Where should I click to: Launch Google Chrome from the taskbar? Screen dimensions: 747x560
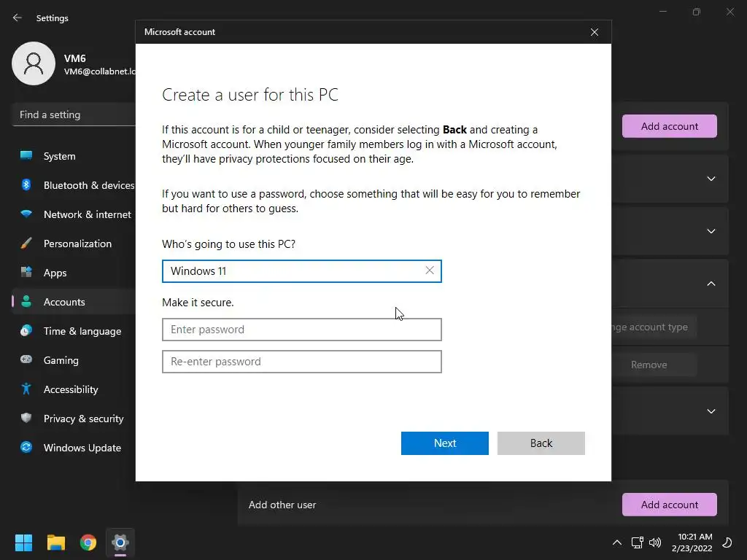pos(88,542)
